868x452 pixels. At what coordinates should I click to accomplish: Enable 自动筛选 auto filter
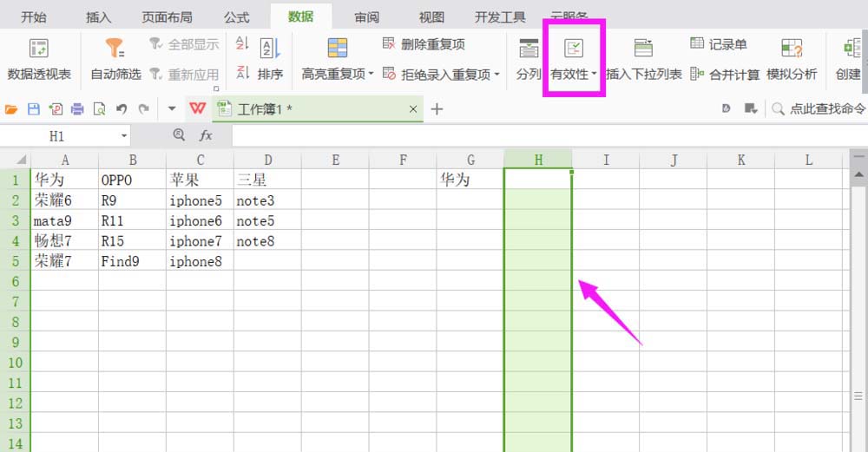coord(115,60)
